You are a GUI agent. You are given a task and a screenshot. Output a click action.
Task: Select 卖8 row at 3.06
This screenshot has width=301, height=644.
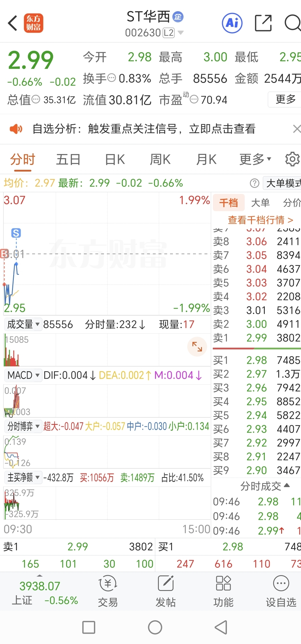[x=257, y=241]
